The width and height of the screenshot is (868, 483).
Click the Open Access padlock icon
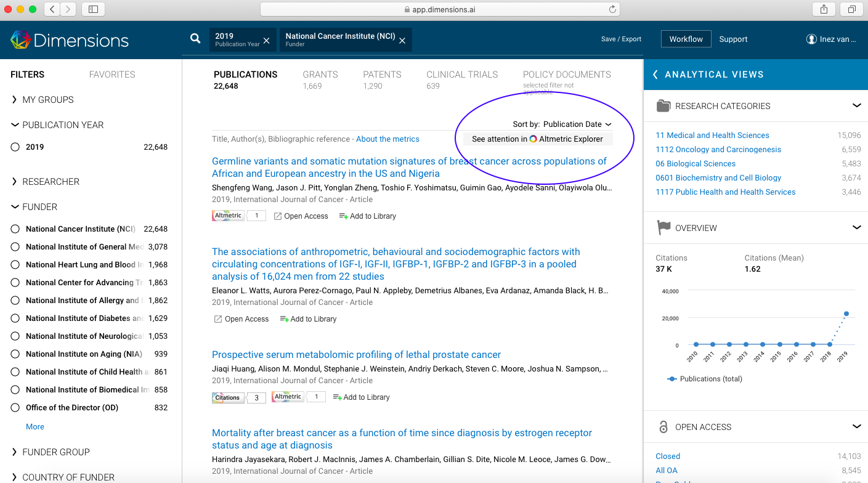[x=663, y=426]
